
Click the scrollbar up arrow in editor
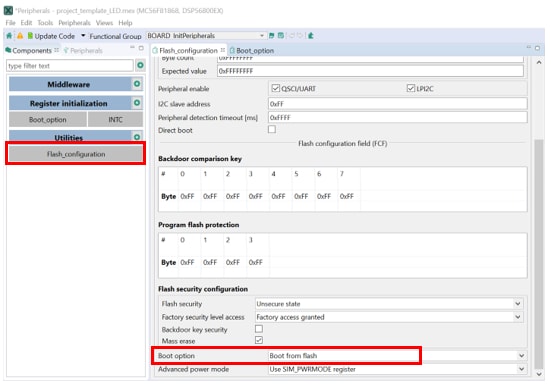pos(539,63)
